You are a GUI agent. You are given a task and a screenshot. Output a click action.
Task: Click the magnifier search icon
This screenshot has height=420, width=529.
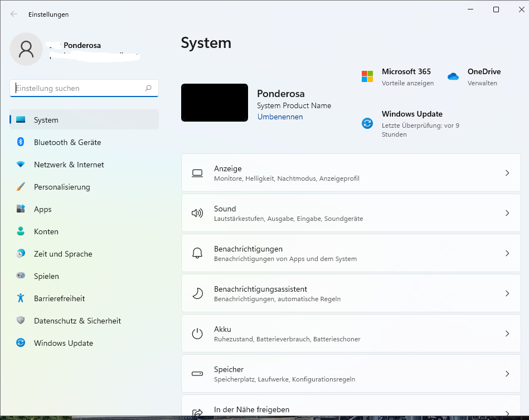148,88
